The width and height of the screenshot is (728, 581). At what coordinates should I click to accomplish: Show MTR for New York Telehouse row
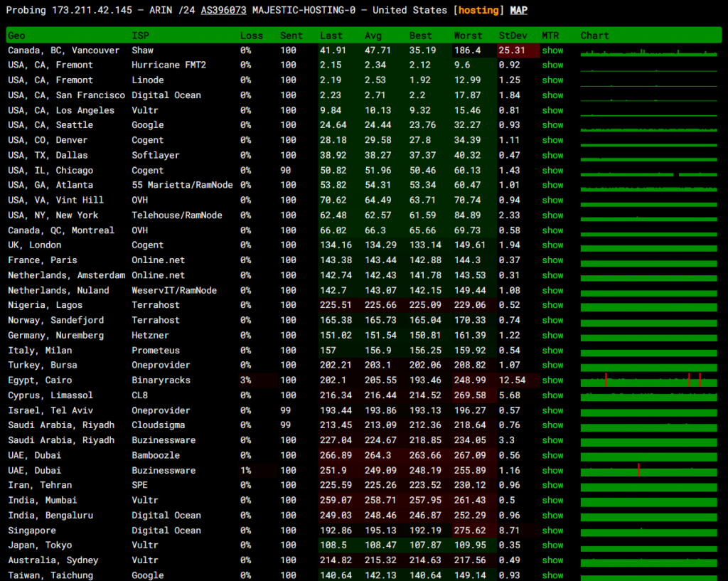(552, 215)
